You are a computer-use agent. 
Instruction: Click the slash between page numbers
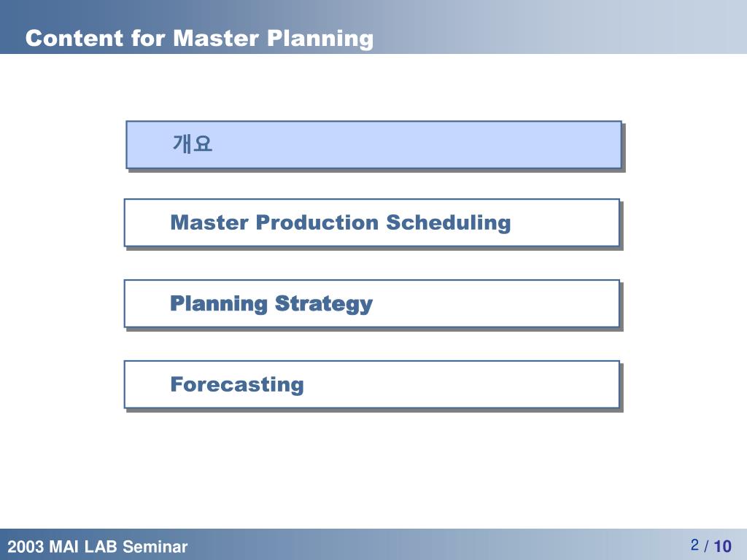pyautogui.click(x=706, y=546)
